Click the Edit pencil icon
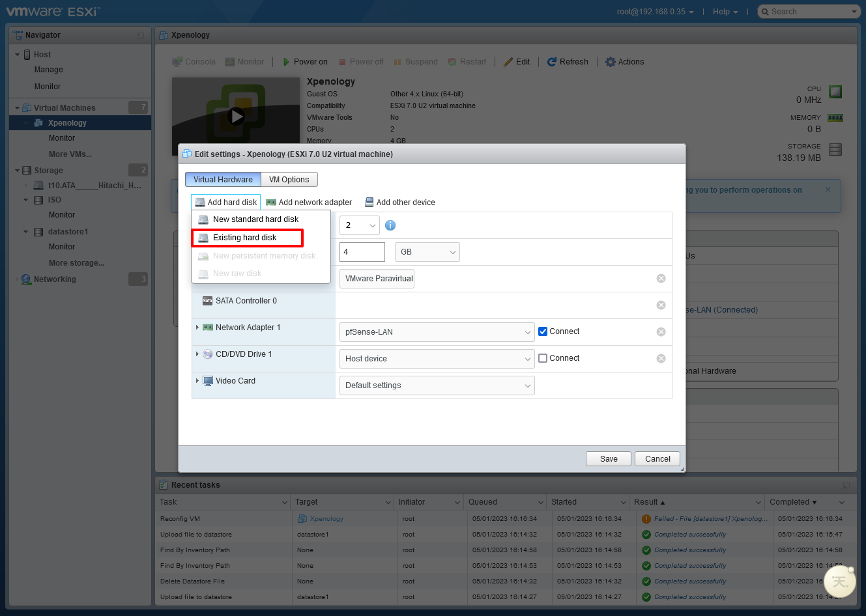Image resolution: width=866 pixels, height=616 pixels. click(508, 62)
